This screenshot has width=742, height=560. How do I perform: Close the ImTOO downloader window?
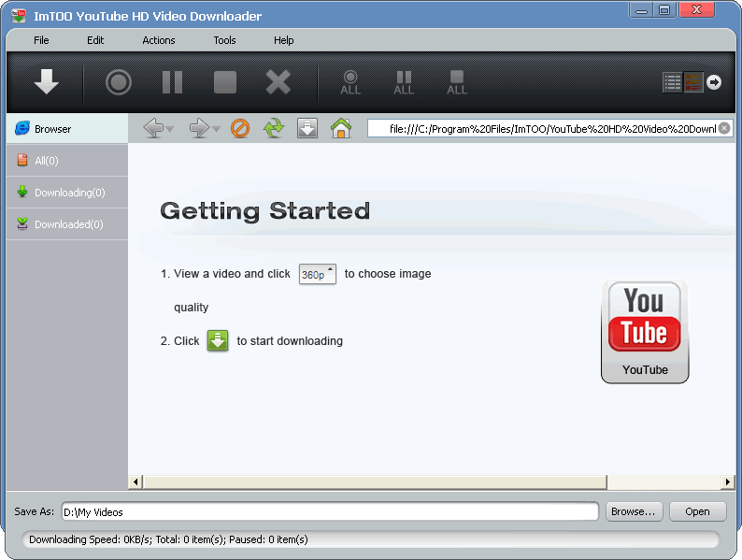coord(696,10)
